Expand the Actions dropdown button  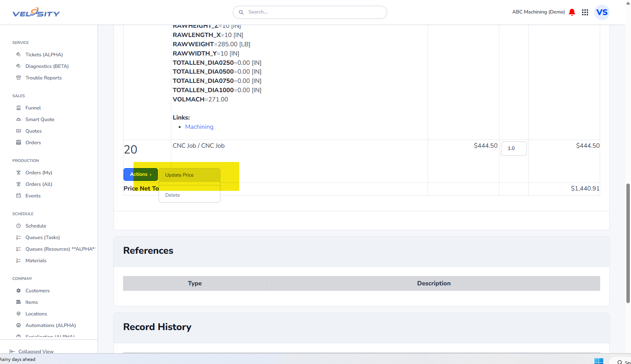140,174
